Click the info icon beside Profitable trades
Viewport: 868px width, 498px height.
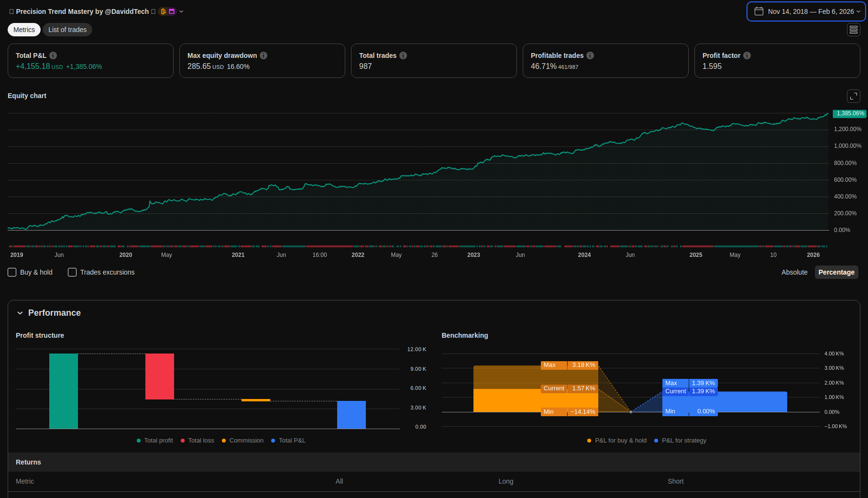point(590,55)
